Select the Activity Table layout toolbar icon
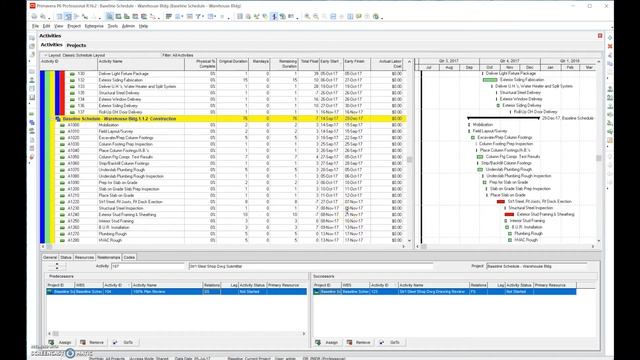Viewport: 640px width, 360px height. (x=60, y=17)
